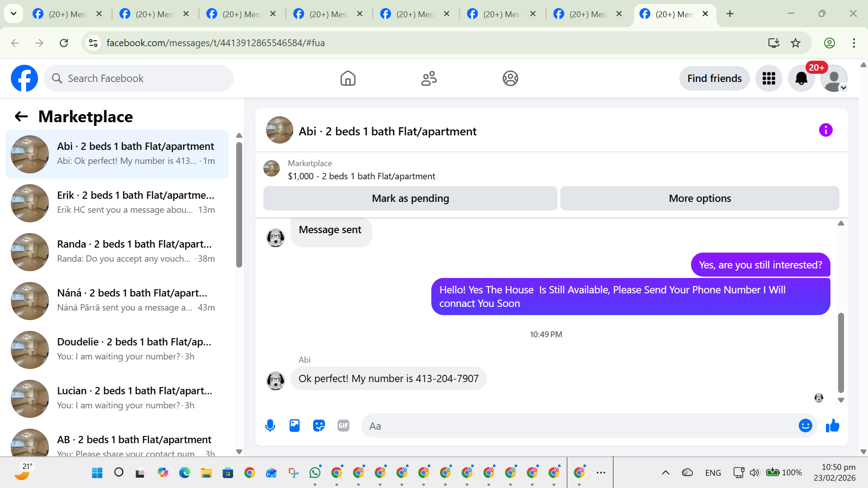Open the Erik conversation
The image size is (868, 488).
(x=117, y=203)
